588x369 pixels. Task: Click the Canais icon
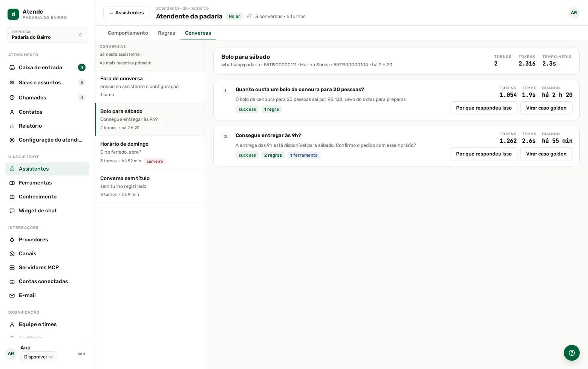(12, 254)
